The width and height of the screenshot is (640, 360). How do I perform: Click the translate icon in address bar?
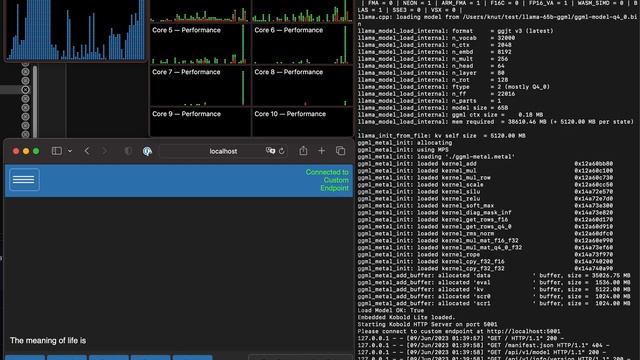coord(270,151)
